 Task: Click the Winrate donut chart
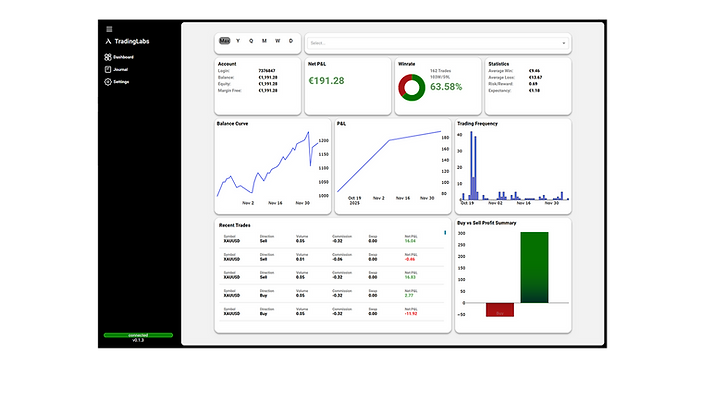(412, 87)
